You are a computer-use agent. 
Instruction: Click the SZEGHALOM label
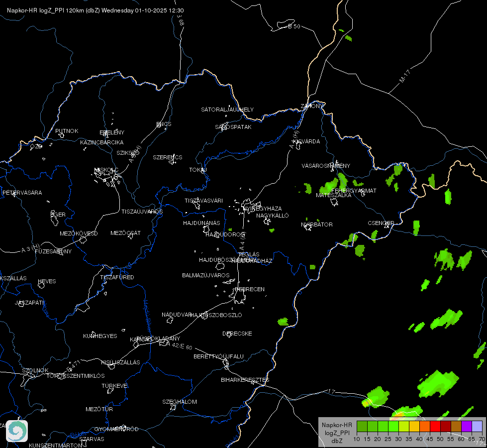coord(180,402)
